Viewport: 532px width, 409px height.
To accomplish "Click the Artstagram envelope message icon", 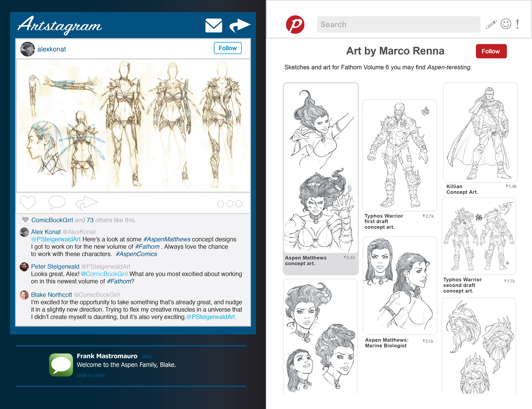I will (x=213, y=25).
